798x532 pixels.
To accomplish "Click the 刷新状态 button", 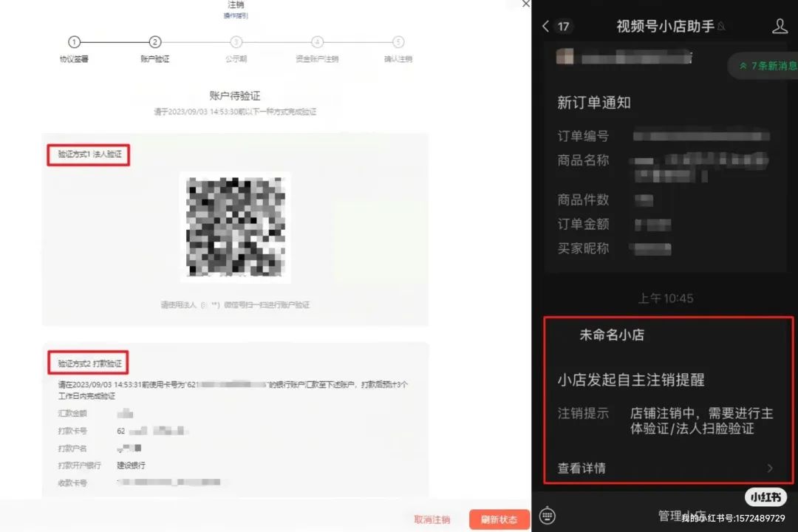I will tap(499, 518).
